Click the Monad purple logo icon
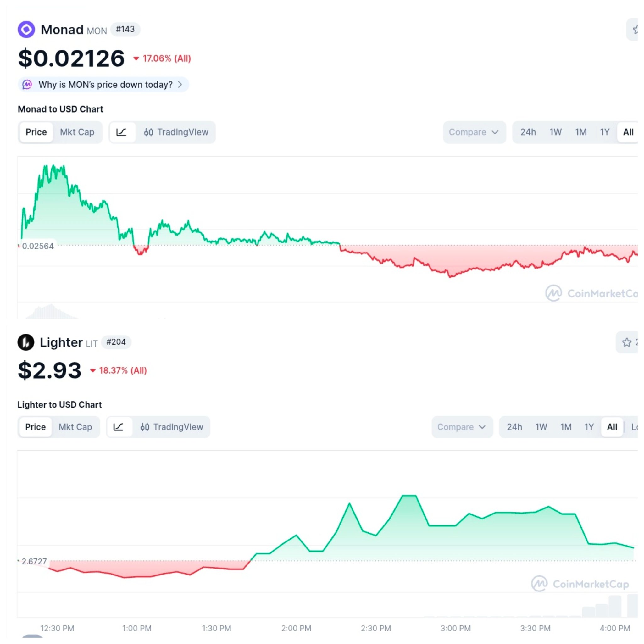Viewport: 644px width, 644px height. pos(26,30)
